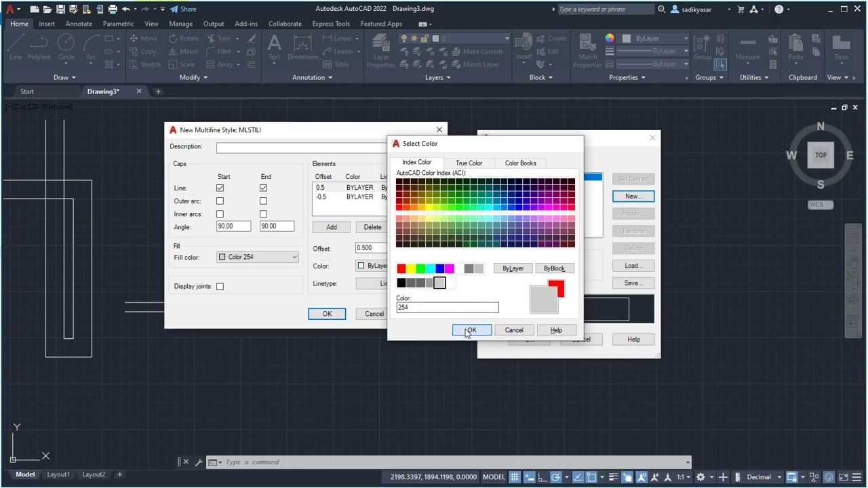Screen dimensions: 868x488
Task: Enable Display joints checkbox
Action: (220, 287)
